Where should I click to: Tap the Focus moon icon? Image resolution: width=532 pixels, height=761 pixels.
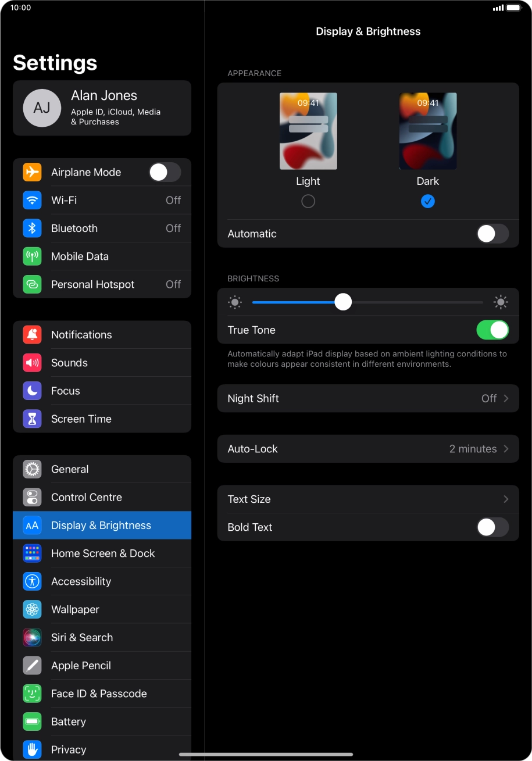(32, 391)
